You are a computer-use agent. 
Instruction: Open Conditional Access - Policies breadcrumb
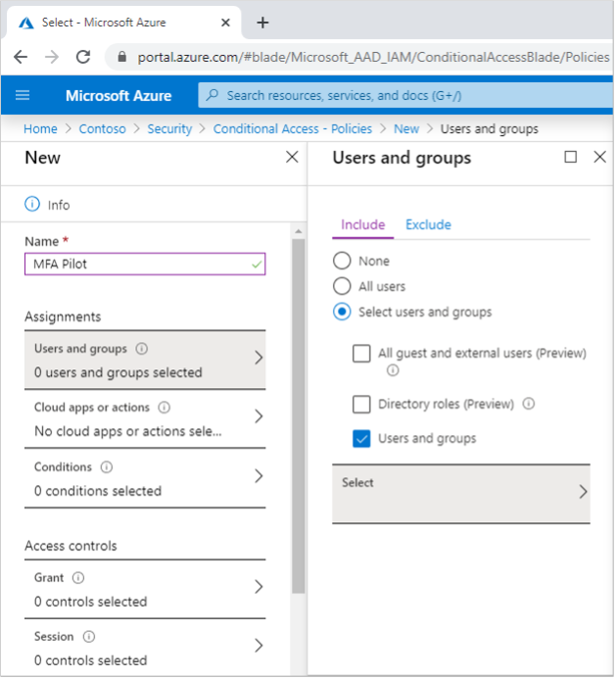pyautogui.click(x=293, y=129)
